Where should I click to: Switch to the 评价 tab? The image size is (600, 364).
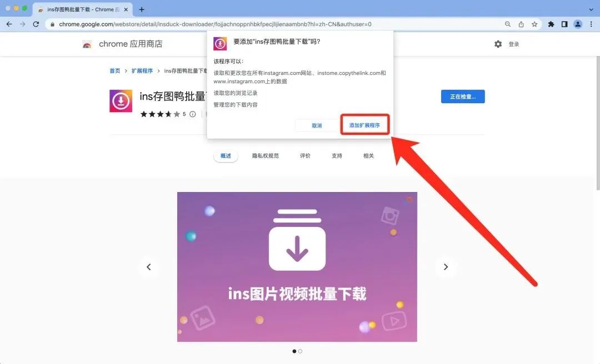click(x=305, y=155)
